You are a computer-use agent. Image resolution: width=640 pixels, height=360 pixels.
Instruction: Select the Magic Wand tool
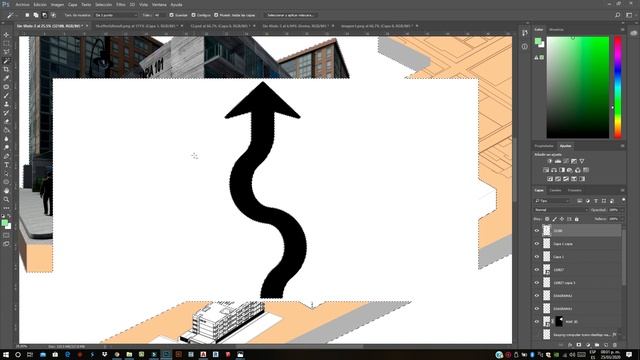tap(6, 61)
